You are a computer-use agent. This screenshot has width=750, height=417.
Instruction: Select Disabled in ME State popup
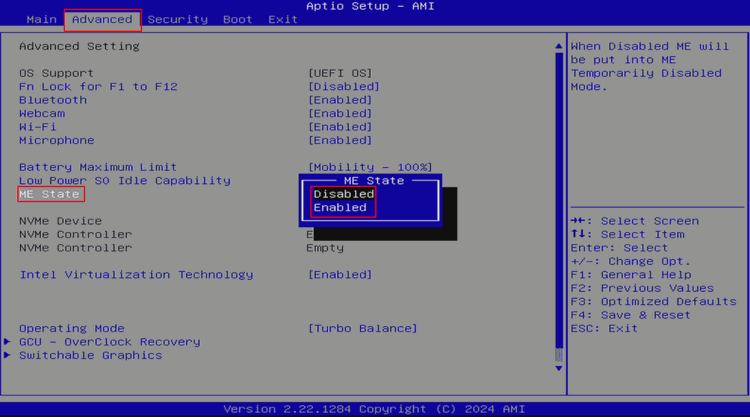(343, 194)
